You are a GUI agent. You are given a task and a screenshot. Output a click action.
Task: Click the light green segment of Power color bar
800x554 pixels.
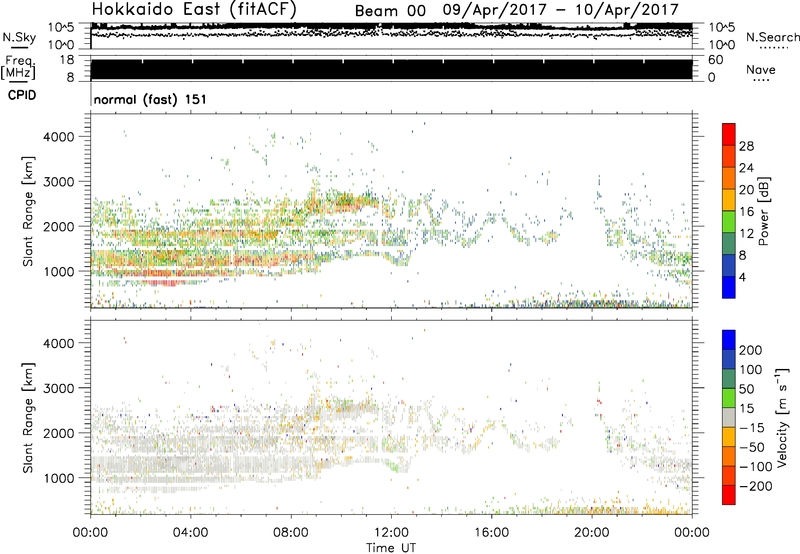(729, 222)
